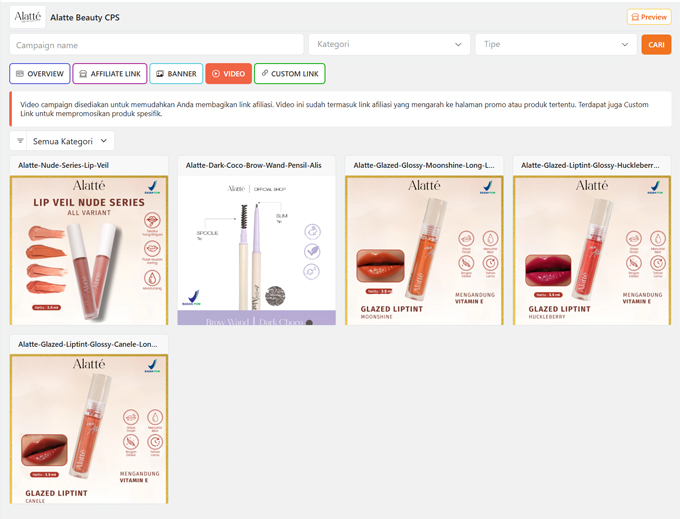Image resolution: width=680 pixels, height=519 pixels.
Task: Click the Alatté brand logo
Action: coord(28,17)
